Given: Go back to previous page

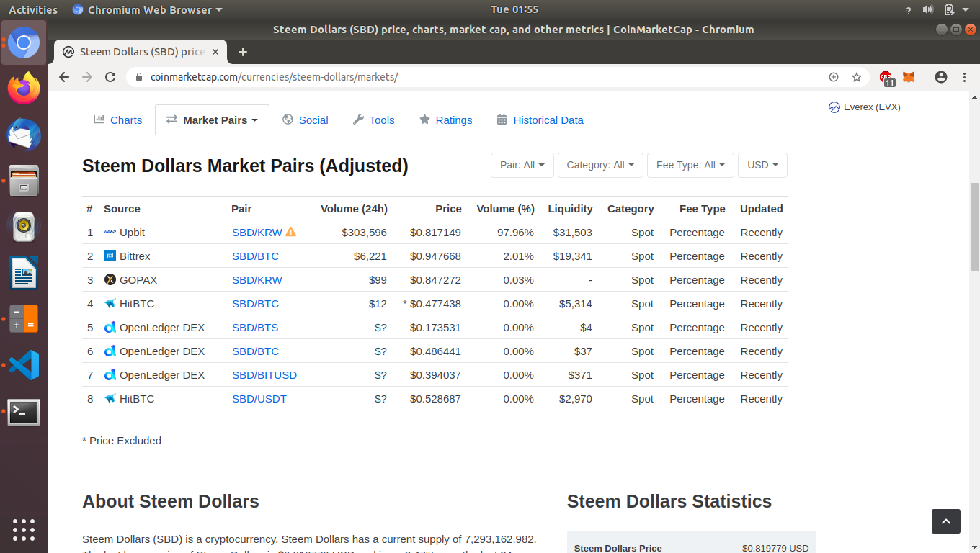Looking at the screenshot, I should 64,77.
